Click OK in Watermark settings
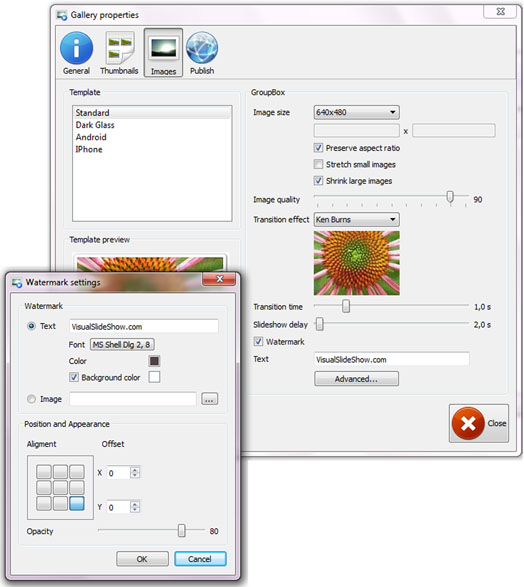 click(142, 559)
